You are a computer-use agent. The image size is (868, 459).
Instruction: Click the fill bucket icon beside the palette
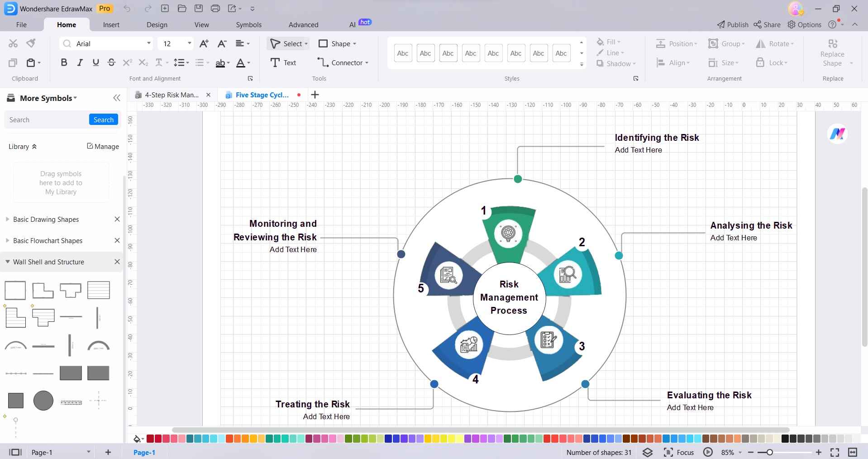pyautogui.click(x=137, y=439)
